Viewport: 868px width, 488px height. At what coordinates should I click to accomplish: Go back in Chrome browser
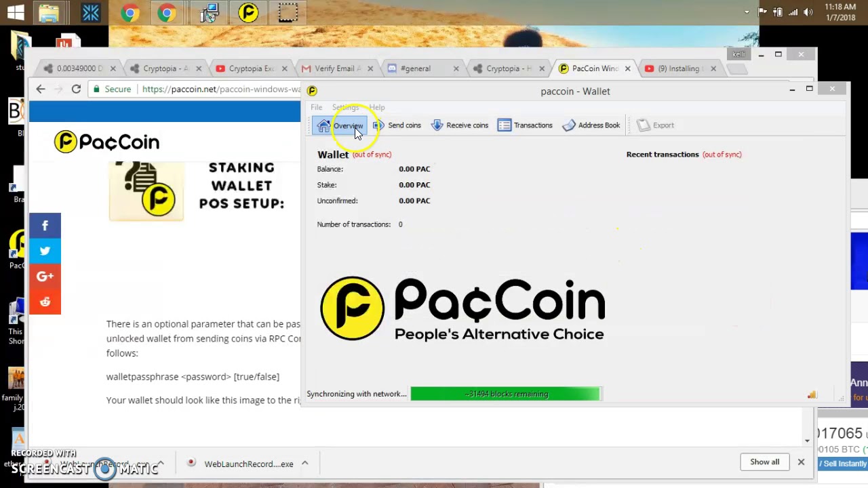[x=41, y=89]
